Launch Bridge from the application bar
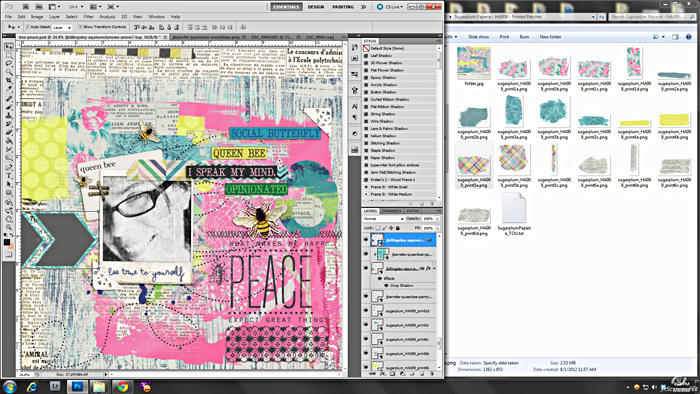This screenshot has width=700, height=394. click(26, 7)
